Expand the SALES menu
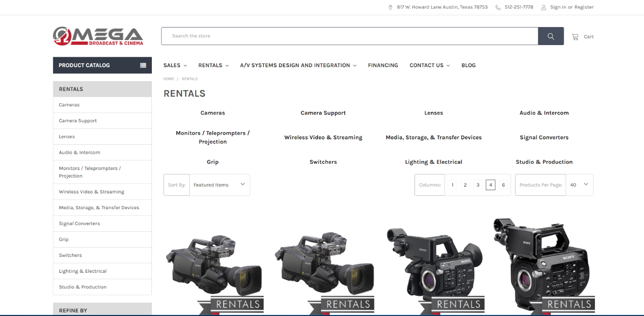This screenshot has width=644, height=316. [175, 65]
